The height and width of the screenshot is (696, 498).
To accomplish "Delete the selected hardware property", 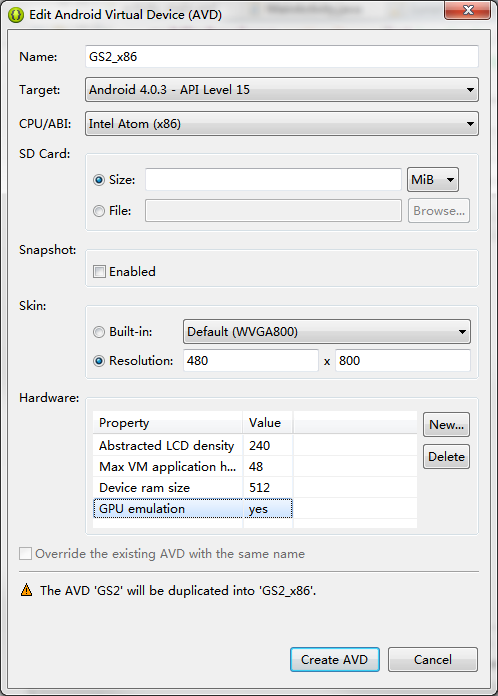I will point(446,457).
